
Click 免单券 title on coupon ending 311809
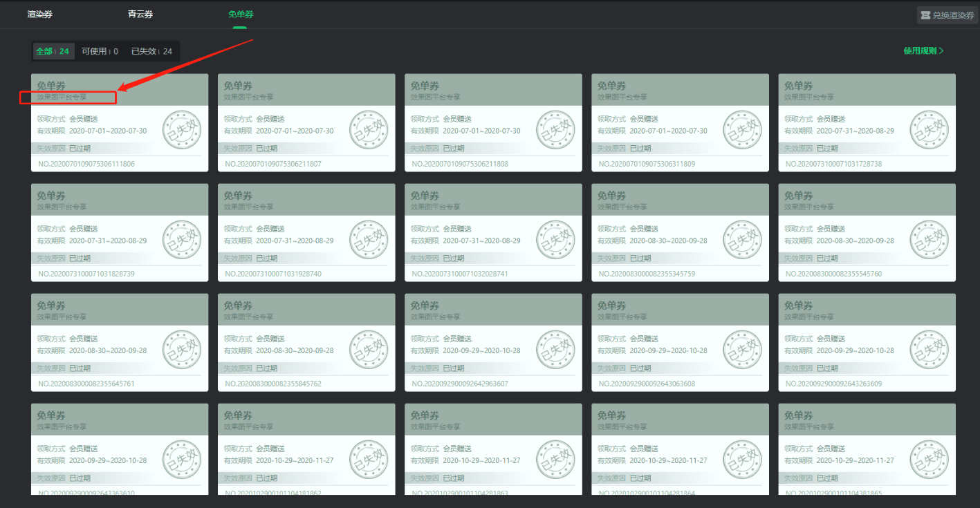(611, 86)
